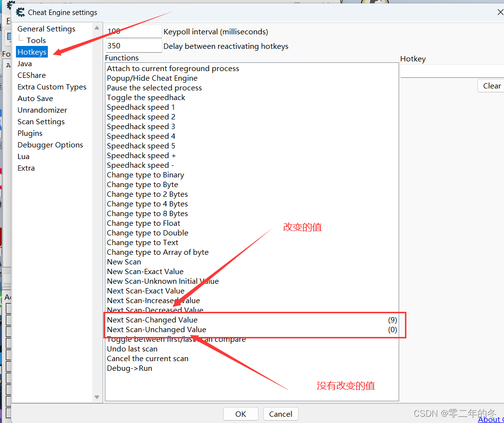Viewport: 504px width, 423px height.
Task: Open the Extra settings page
Action: click(x=26, y=168)
